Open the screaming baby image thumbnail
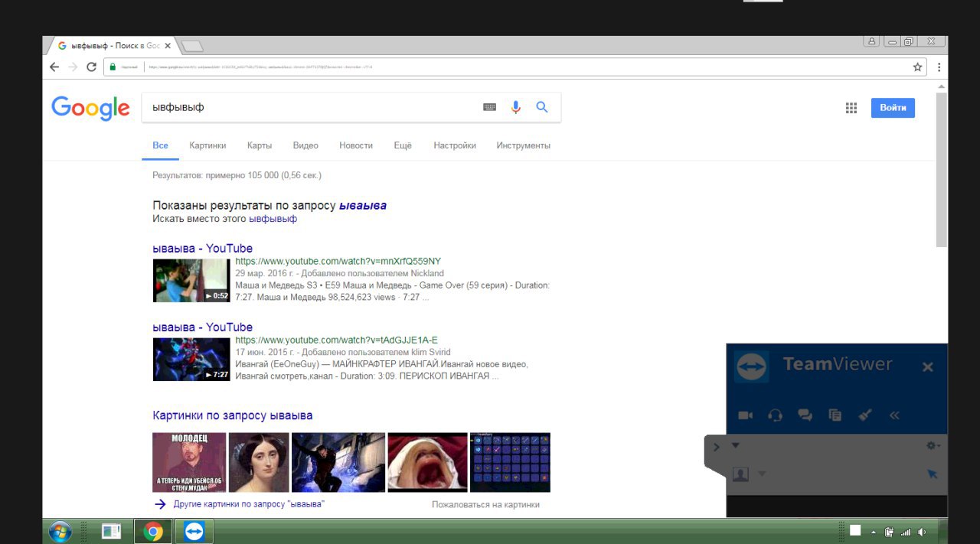The width and height of the screenshot is (980, 544). coord(427,462)
